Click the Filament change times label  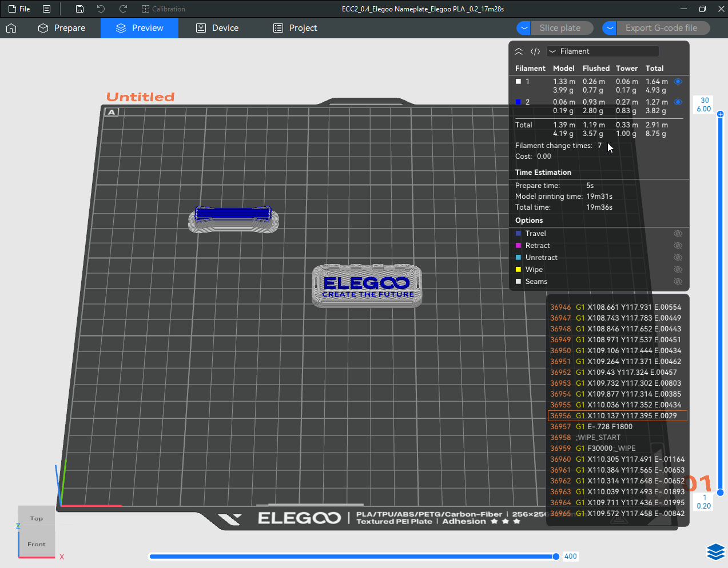pyautogui.click(x=554, y=146)
